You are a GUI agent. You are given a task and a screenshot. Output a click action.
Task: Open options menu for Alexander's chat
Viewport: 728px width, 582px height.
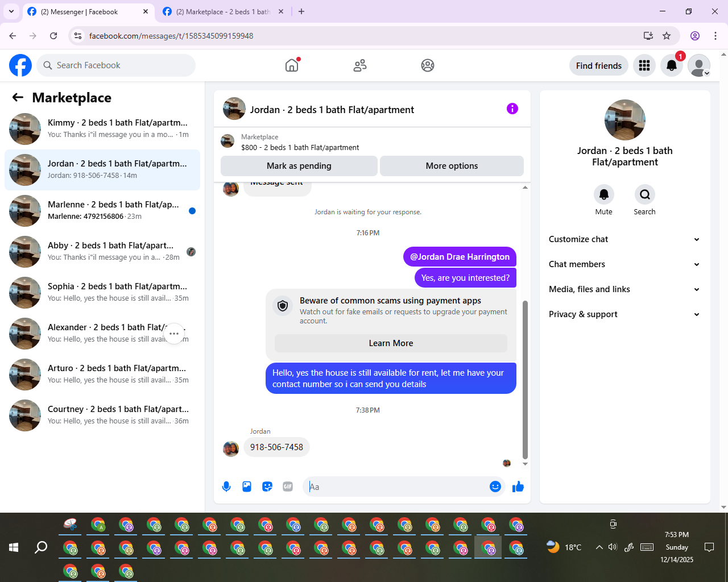click(174, 334)
